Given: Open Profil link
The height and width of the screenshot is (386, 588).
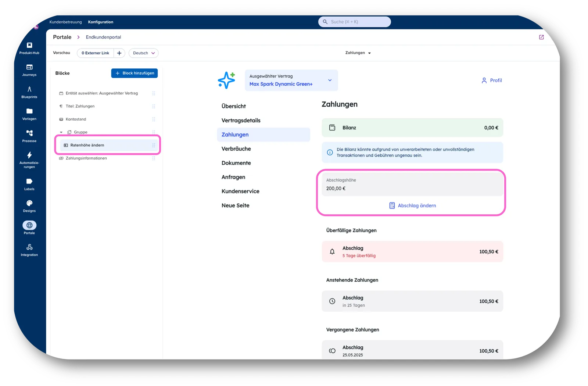Looking at the screenshot, I should (x=492, y=80).
